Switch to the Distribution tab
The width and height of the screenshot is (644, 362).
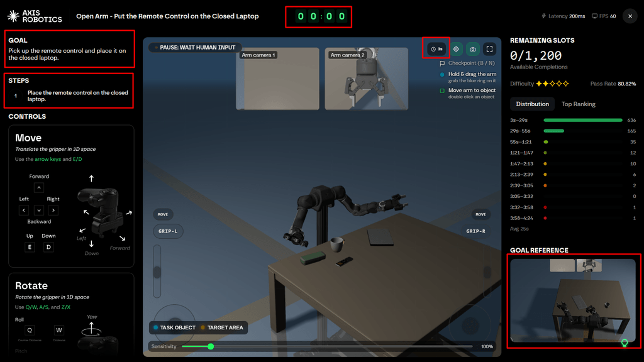(x=532, y=104)
